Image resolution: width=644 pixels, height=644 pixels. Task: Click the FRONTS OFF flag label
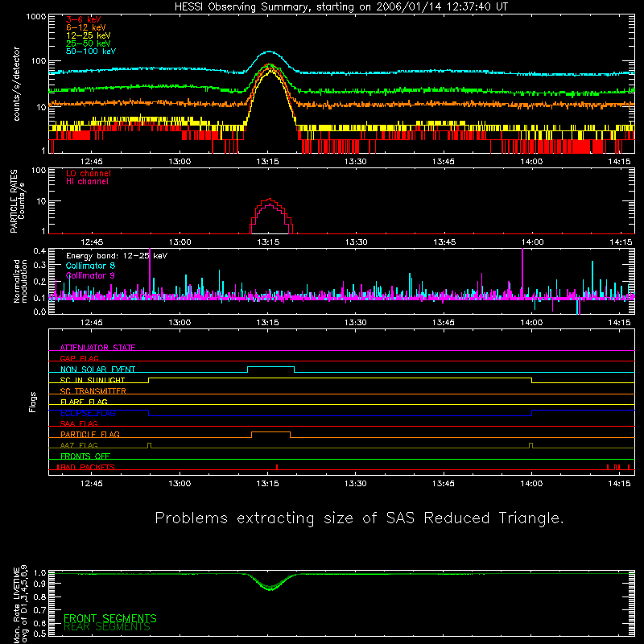click(85, 456)
